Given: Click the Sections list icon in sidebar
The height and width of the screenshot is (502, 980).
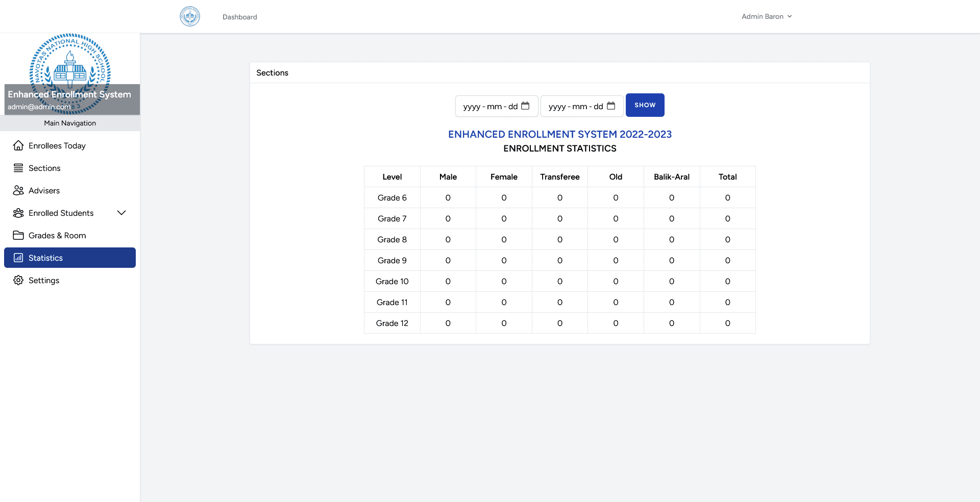Looking at the screenshot, I should point(18,168).
